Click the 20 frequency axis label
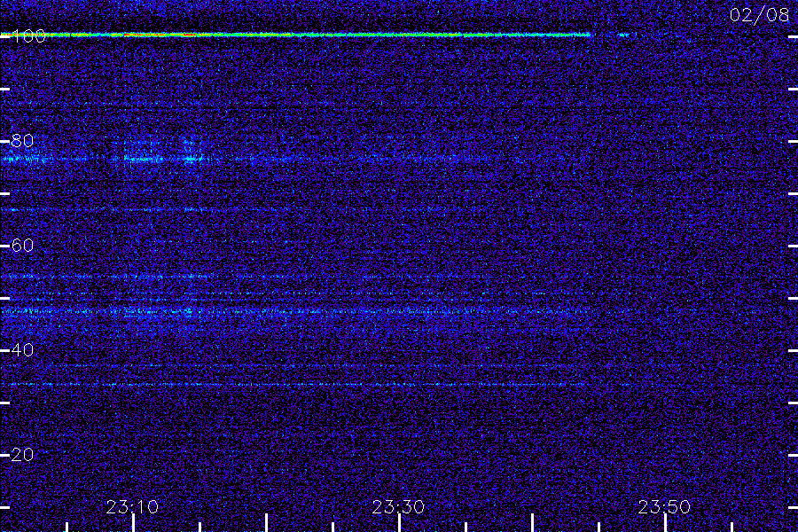Viewport: 798px width, 532px height. pyautogui.click(x=22, y=454)
